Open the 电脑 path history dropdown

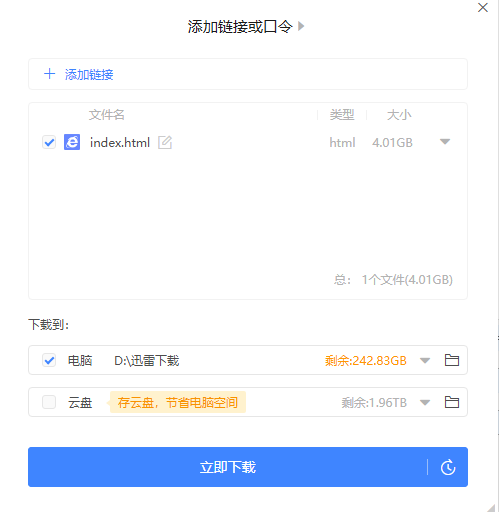425,360
